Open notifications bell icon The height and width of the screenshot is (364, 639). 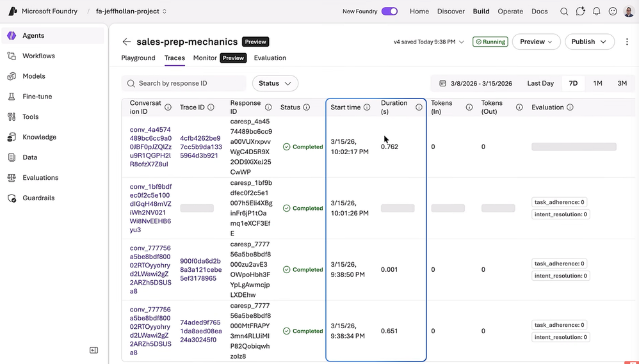pyautogui.click(x=597, y=12)
